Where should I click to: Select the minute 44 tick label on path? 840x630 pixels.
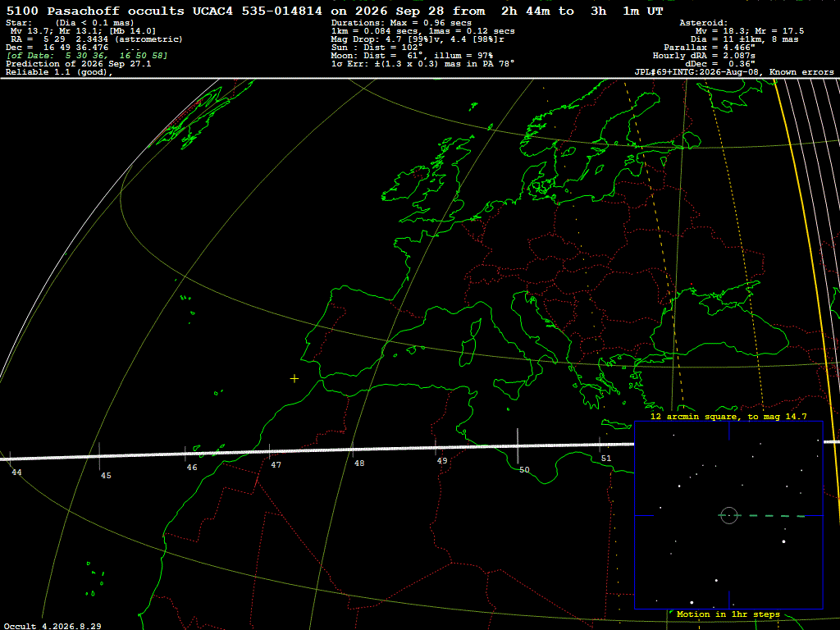pos(16,472)
